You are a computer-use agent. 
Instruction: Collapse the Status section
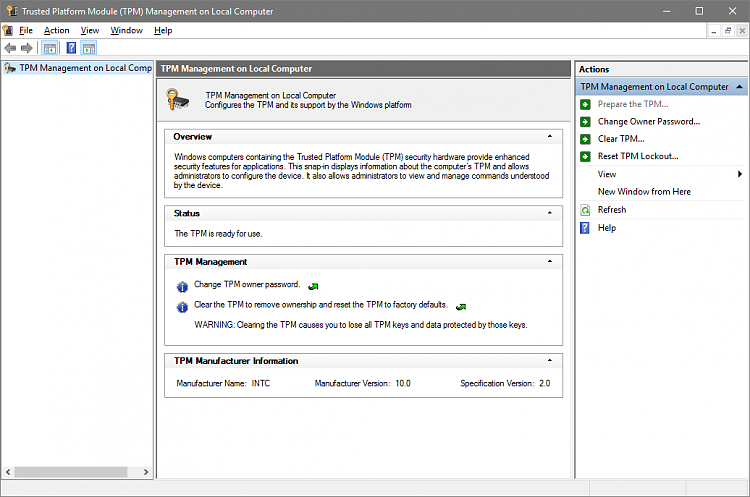549,213
